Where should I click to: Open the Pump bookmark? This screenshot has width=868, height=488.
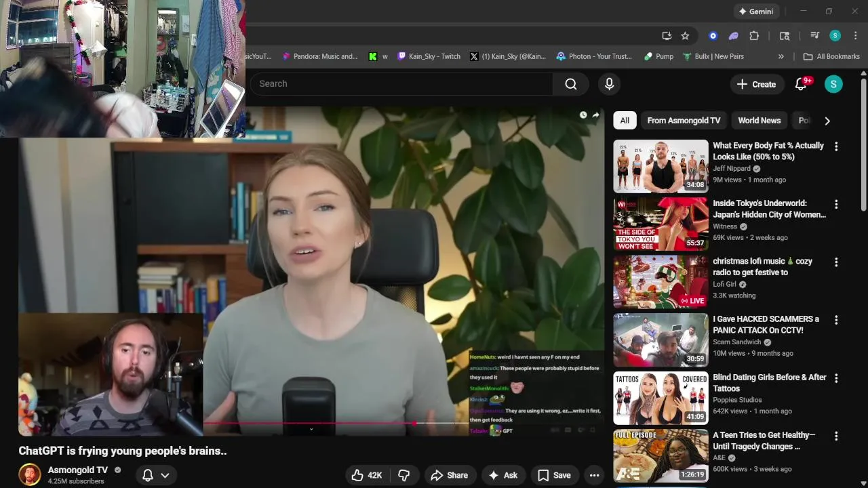[658, 56]
